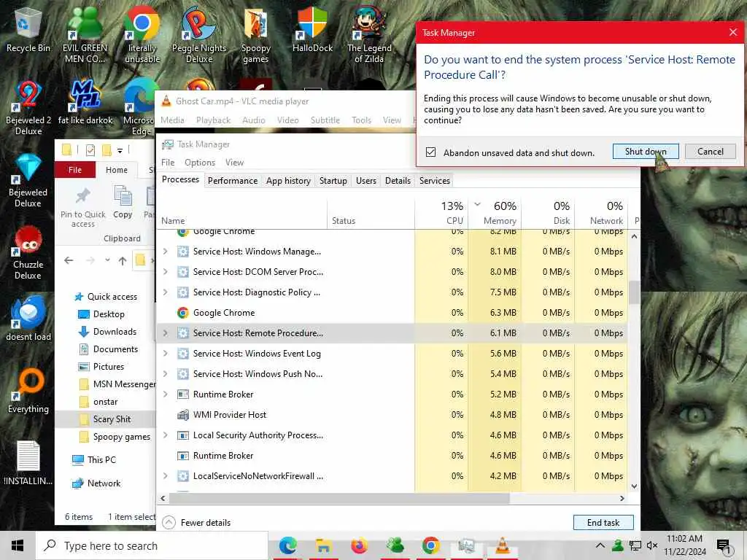Click Firefox icon on taskbar
The height and width of the screenshot is (560, 747).
[359, 545]
